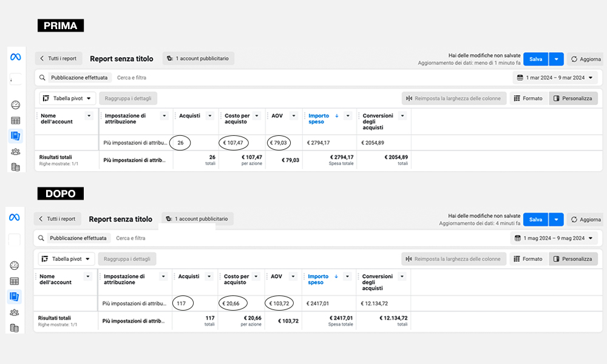Screen dimensions: 607x364
Task: Open the Salva dropdown arrow in DOPO
Action: [556, 220]
